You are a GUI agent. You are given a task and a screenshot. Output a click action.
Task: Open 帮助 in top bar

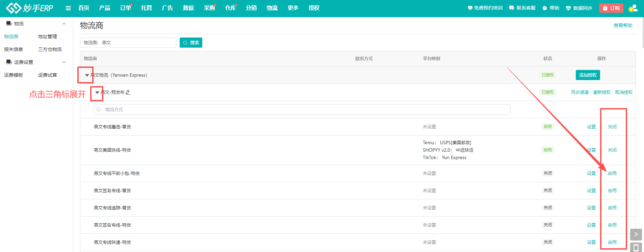(551, 8)
